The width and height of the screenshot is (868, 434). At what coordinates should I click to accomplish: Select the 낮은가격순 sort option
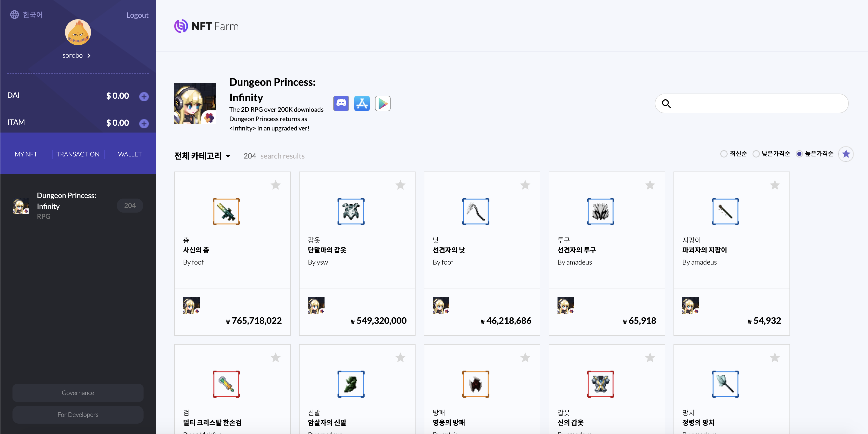pos(756,154)
